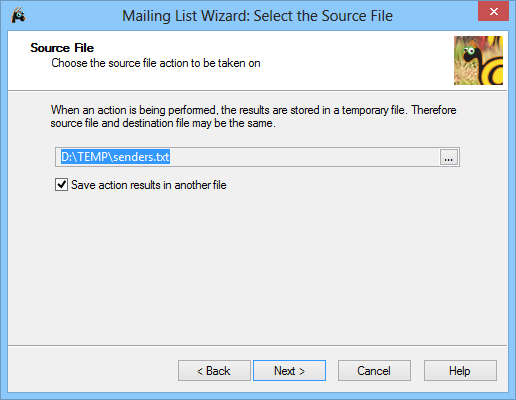This screenshot has height=400, width=516.
Task: Close the Mailing List Wizard window
Action: [494, 11]
